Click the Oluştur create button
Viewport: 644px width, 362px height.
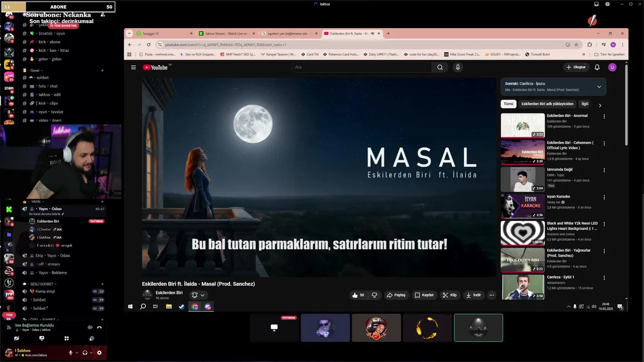tap(576, 67)
